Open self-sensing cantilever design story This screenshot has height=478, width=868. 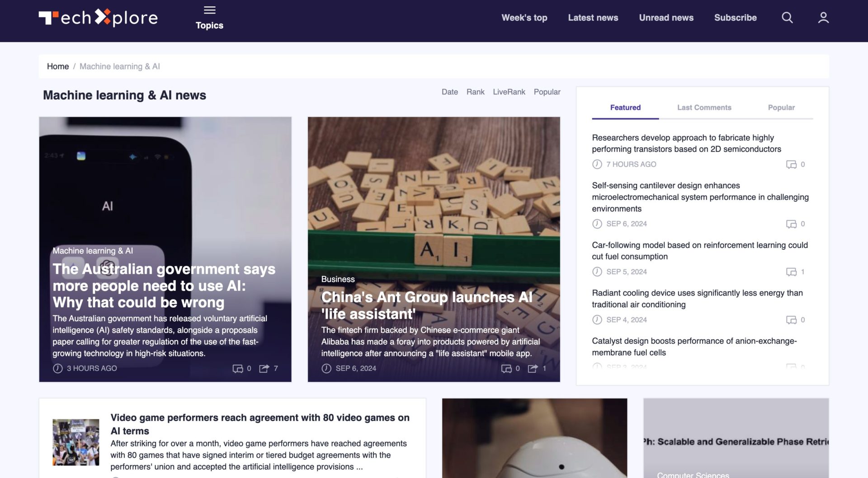[x=700, y=197]
